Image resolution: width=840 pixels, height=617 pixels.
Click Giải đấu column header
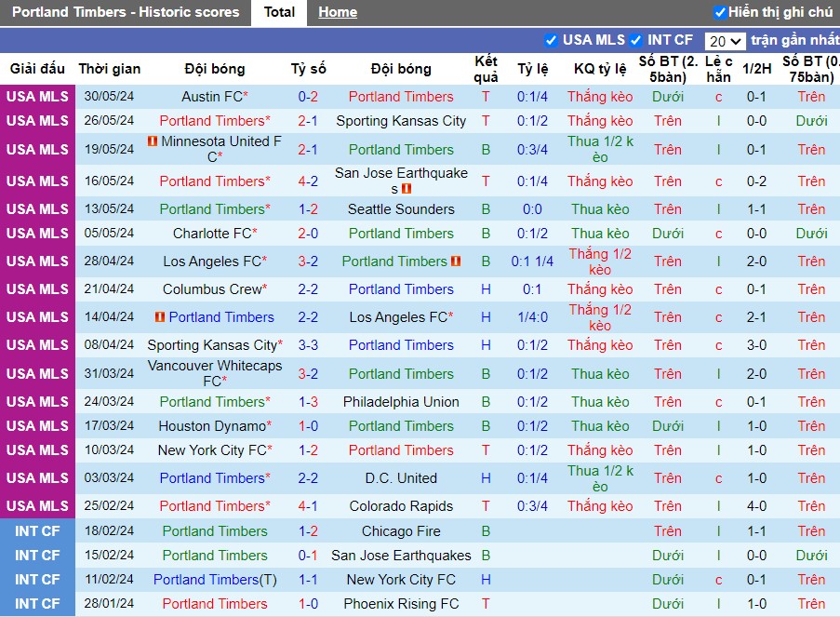click(x=37, y=69)
